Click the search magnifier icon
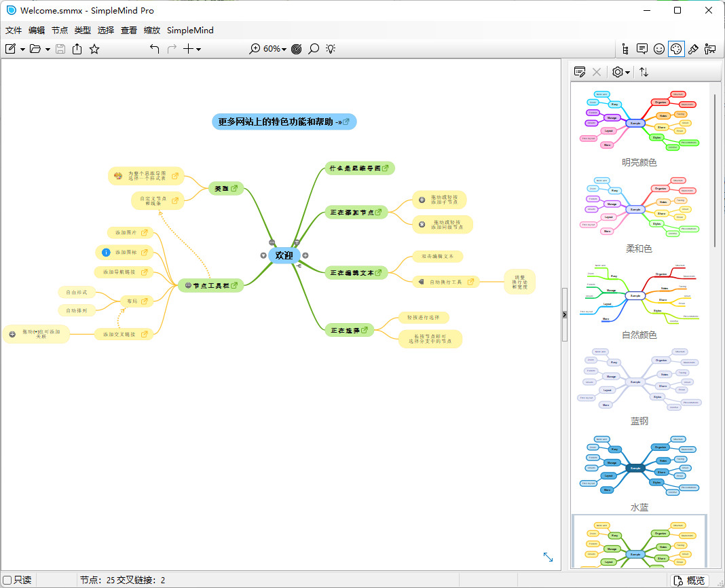 314,49
